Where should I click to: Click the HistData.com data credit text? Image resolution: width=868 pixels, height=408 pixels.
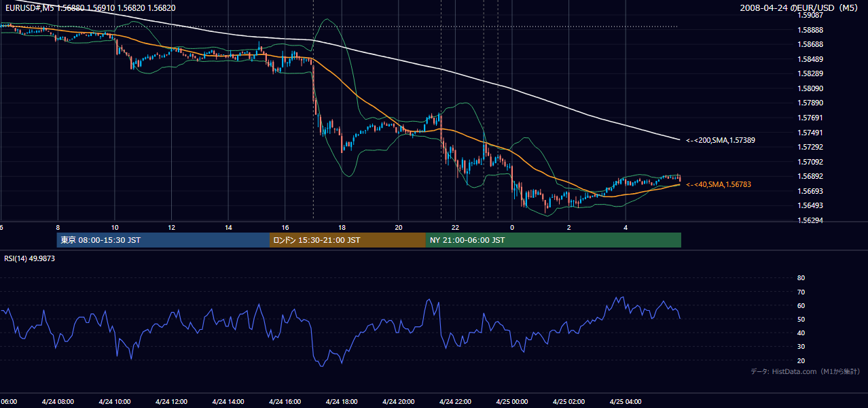(x=806, y=371)
